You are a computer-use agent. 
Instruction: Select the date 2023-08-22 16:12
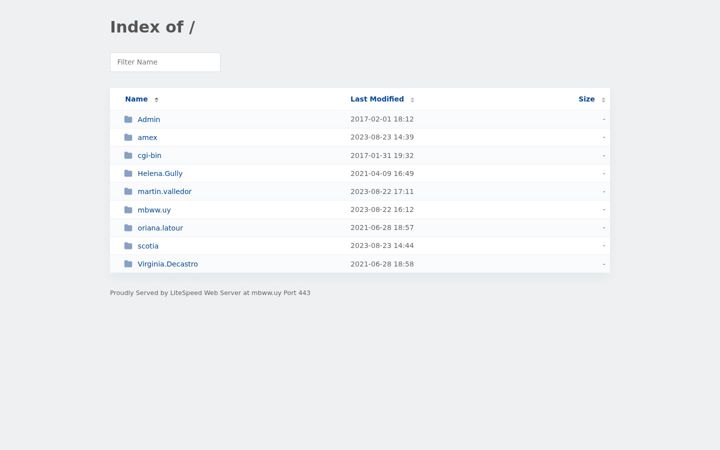(x=382, y=210)
